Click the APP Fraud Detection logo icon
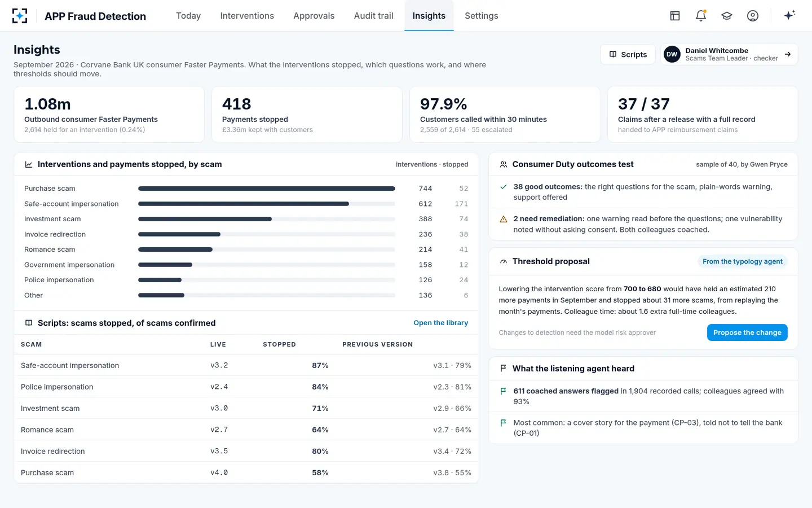This screenshot has height=508, width=812. click(x=20, y=16)
